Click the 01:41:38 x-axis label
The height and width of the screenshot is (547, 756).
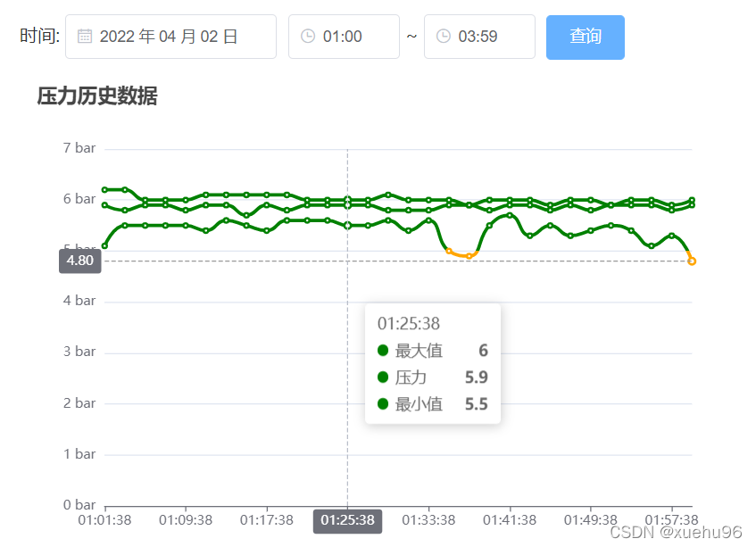point(510,520)
